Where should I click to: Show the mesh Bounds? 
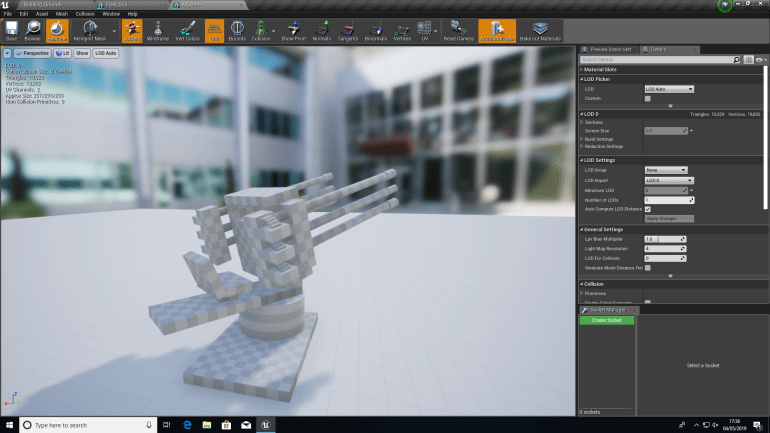[237, 31]
